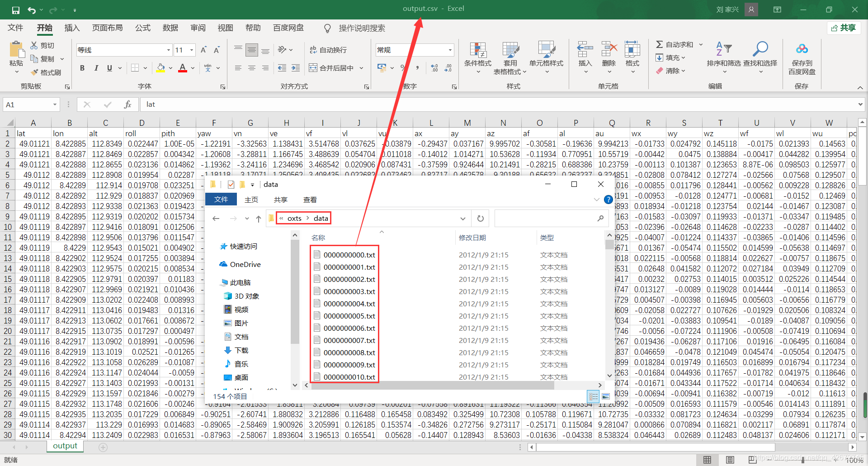
Task: Click the Save to Baidu Netdisk icon
Action: [802, 49]
